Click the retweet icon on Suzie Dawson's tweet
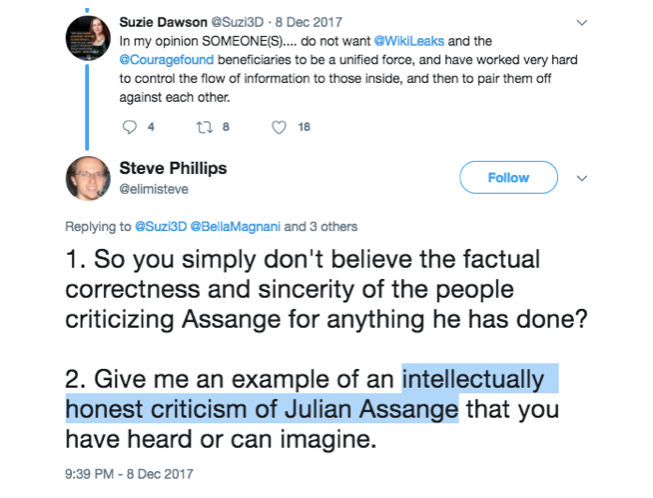653x498 pixels. 204,127
